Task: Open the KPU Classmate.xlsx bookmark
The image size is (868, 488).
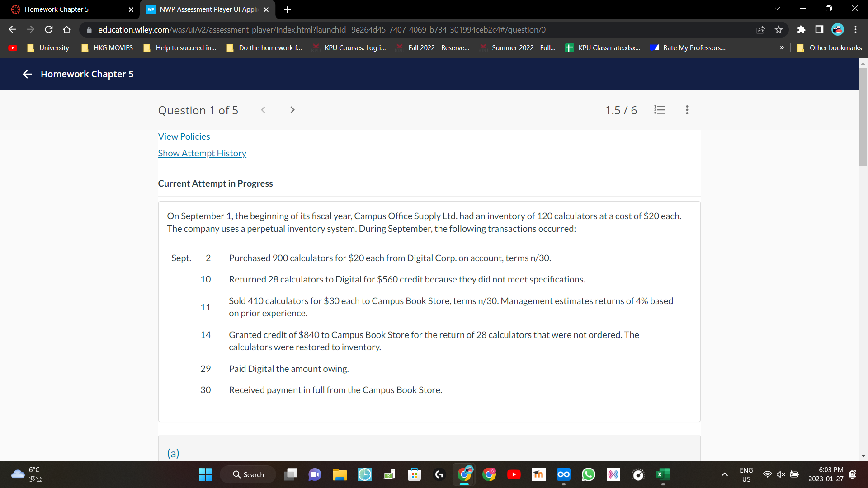Action: click(x=603, y=47)
